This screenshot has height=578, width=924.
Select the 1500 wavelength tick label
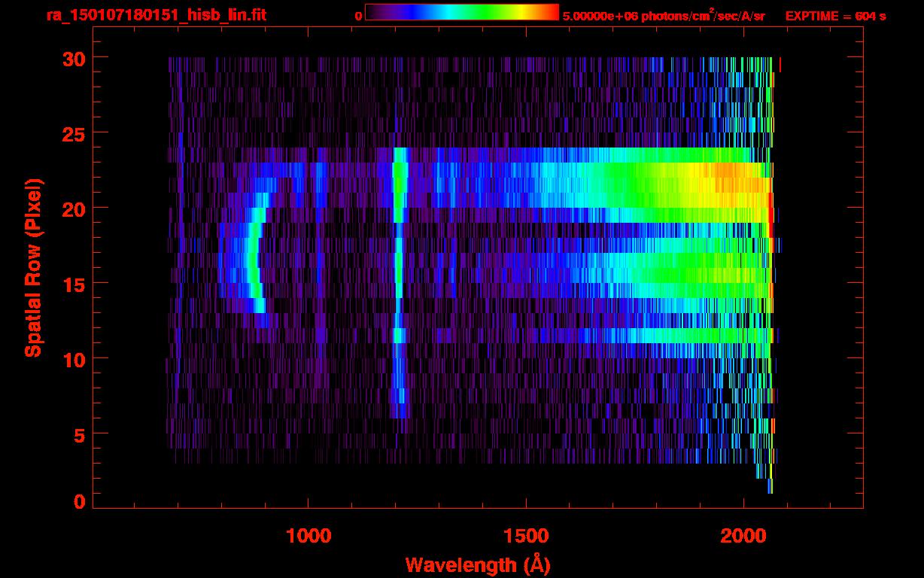tap(525, 536)
